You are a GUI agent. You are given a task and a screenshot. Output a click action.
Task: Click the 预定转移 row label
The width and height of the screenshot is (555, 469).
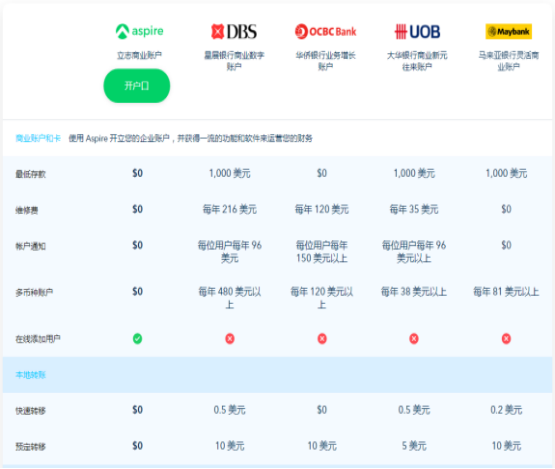30,447
